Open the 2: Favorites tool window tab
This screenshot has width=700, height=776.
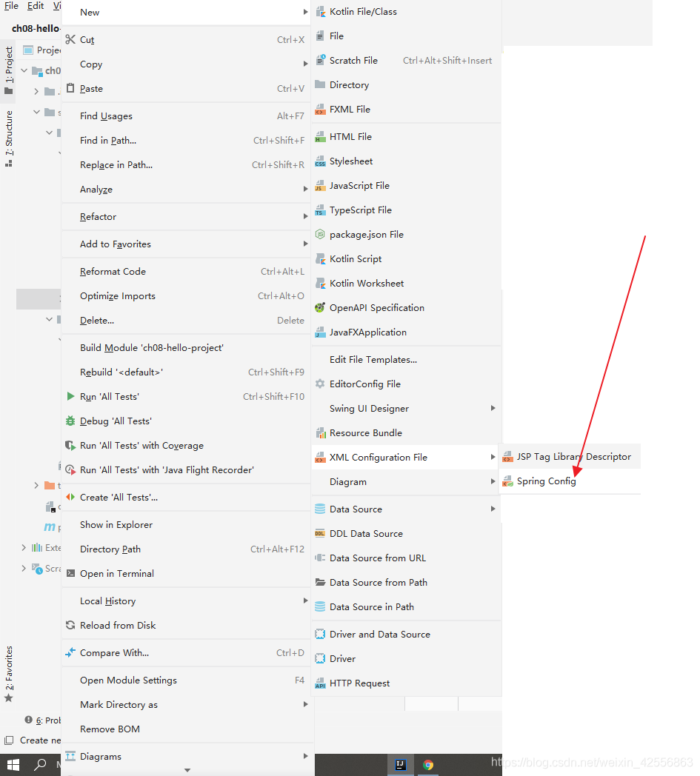(8, 674)
